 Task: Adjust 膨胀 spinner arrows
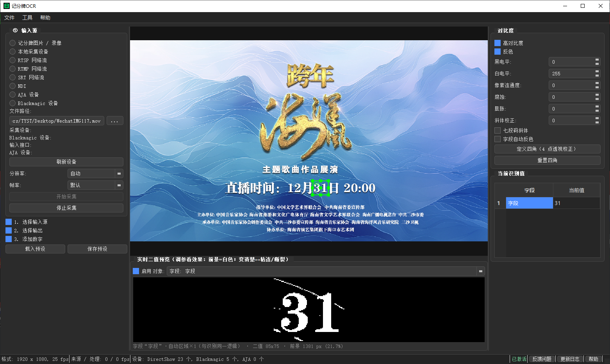(x=597, y=109)
